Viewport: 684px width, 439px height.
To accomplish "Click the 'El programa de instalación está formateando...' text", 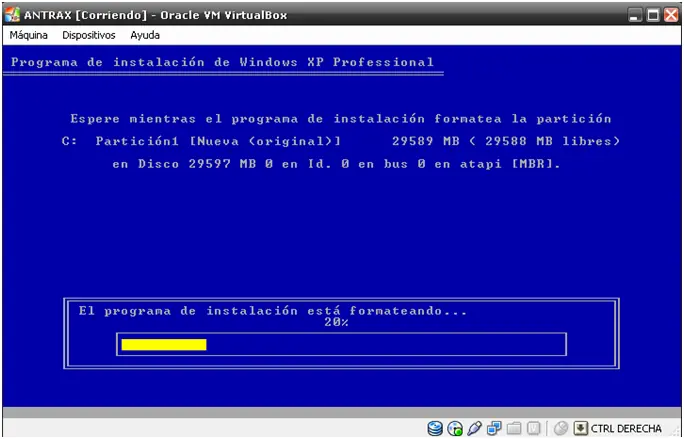I will coord(273,311).
